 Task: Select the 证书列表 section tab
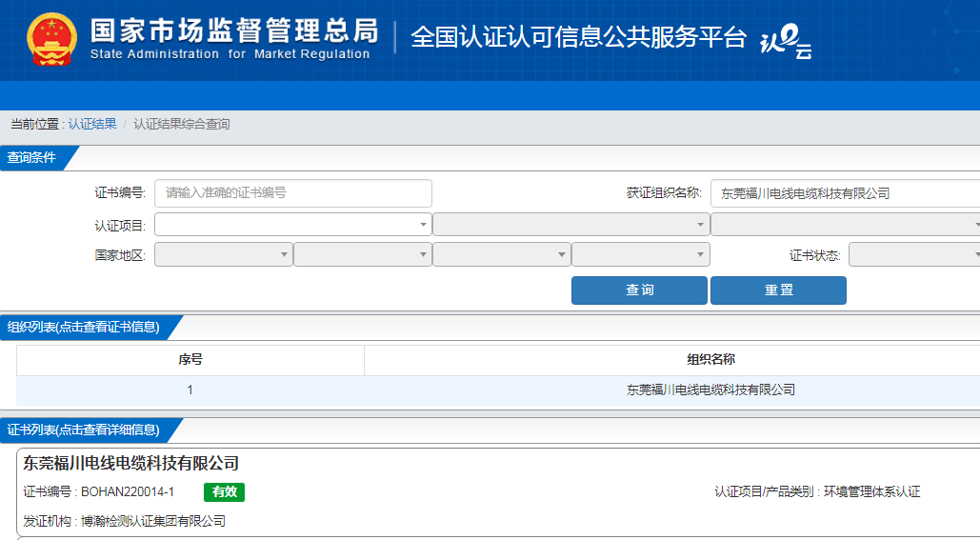pos(85,430)
